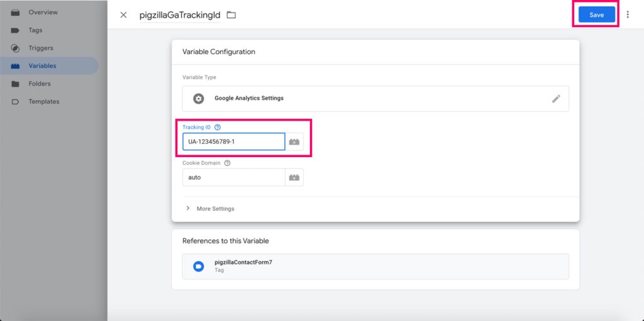This screenshot has height=321, width=644.
Task: Save the variable configuration
Action: 596,15
